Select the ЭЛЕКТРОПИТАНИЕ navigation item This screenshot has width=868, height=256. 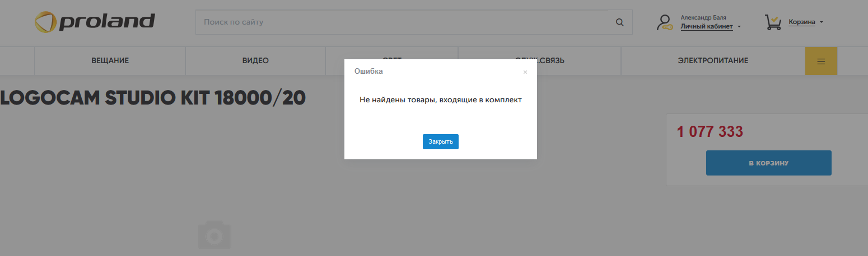(x=712, y=61)
